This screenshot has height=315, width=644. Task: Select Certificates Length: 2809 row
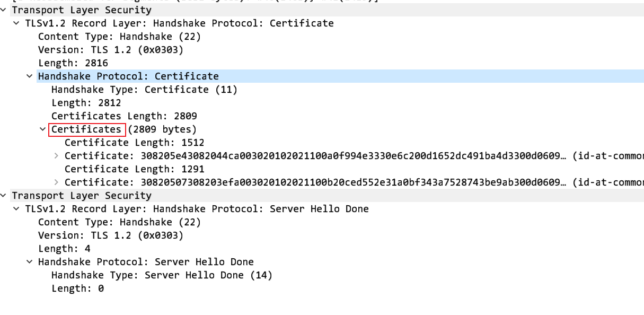tap(124, 116)
